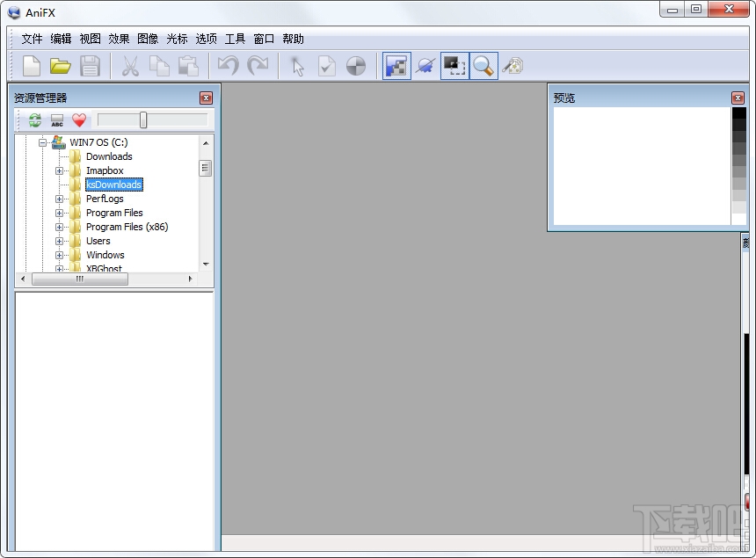Open the 选项 menu
The width and height of the screenshot is (756, 558).
point(207,39)
